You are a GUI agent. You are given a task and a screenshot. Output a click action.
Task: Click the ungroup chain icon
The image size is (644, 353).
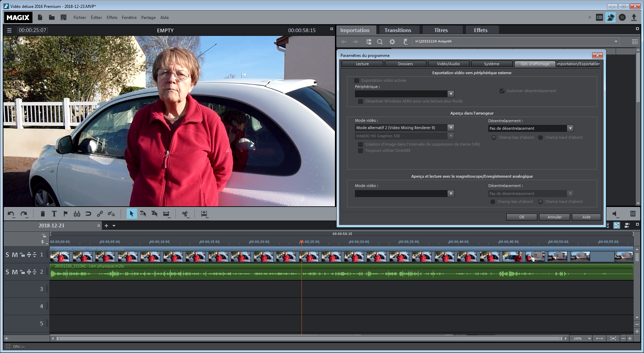coord(111,214)
